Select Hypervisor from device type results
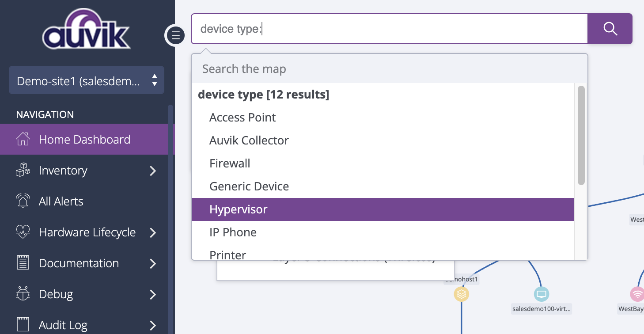644x334 pixels. (239, 209)
